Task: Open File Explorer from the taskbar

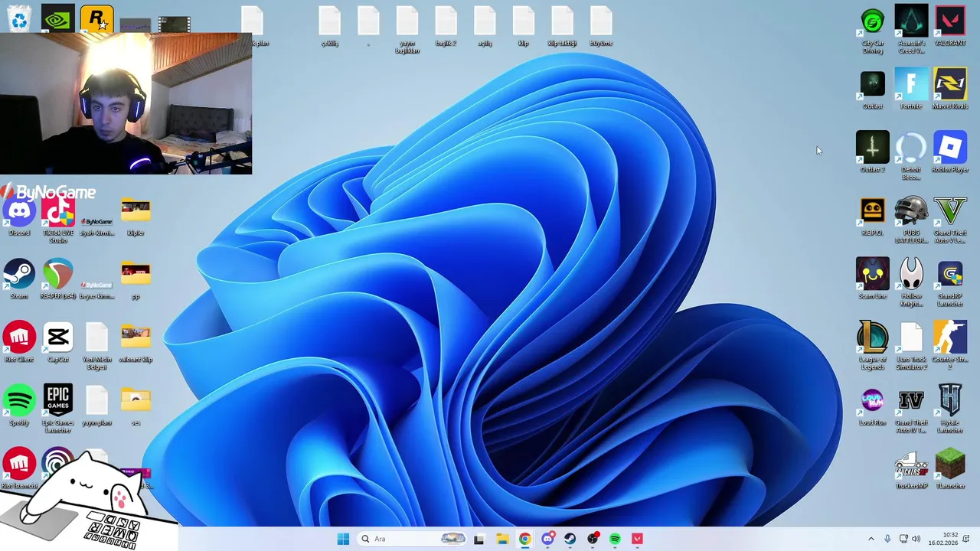Action: pos(501,539)
